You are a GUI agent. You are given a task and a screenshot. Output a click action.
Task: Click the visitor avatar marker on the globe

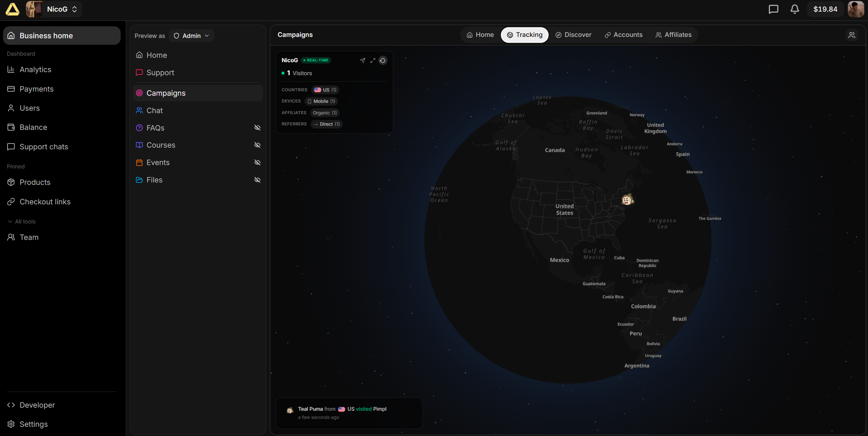coord(627,200)
